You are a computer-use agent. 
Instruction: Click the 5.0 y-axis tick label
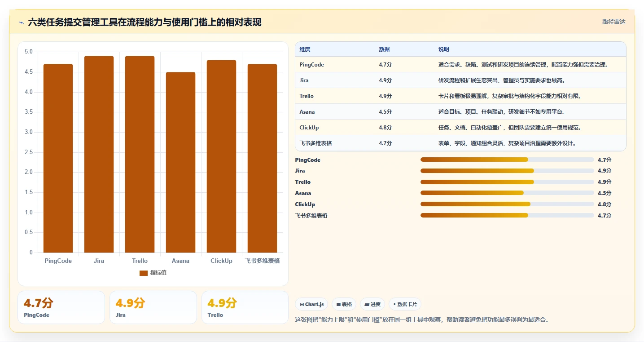(28, 52)
